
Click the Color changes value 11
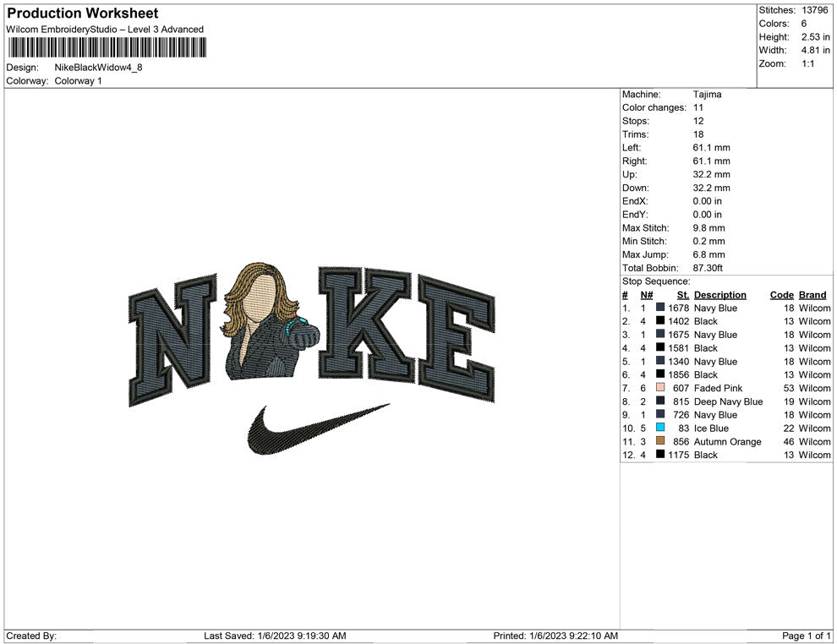click(x=698, y=108)
